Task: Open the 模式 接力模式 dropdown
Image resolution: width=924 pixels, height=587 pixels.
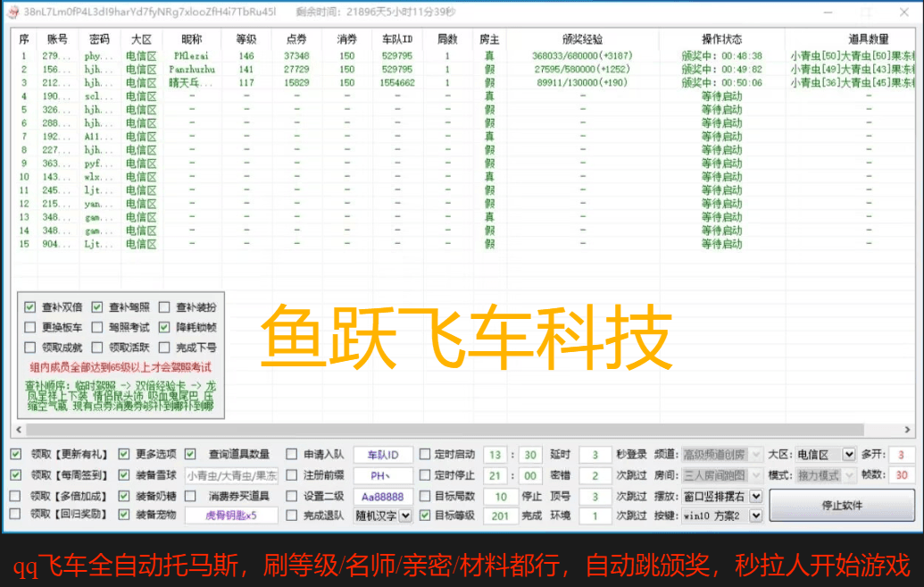Action: point(825,475)
